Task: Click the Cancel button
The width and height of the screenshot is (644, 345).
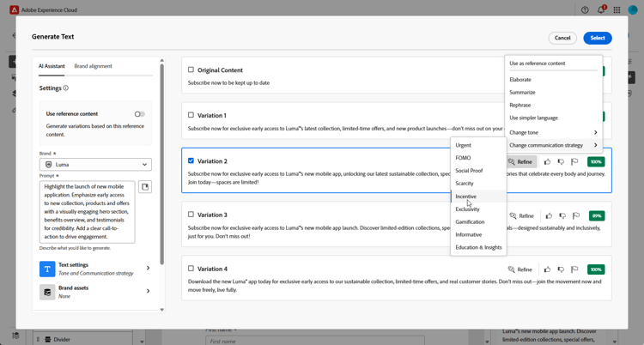Action: 562,38
